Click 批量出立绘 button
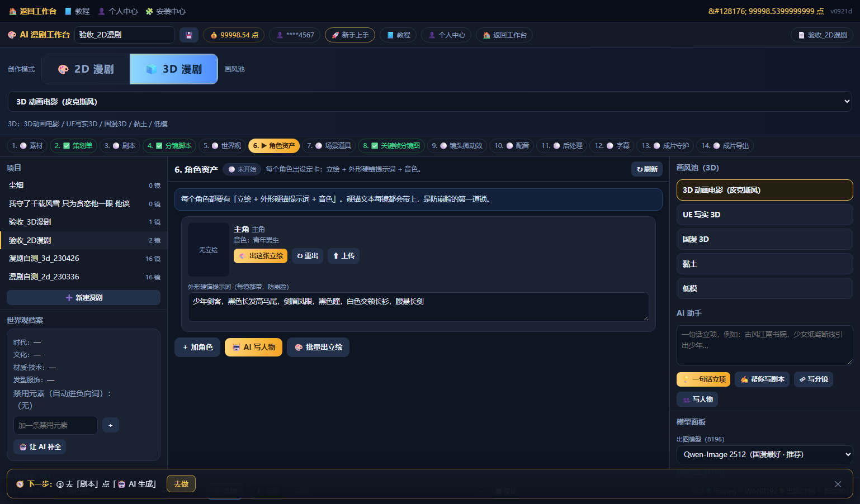 (318, 348)
